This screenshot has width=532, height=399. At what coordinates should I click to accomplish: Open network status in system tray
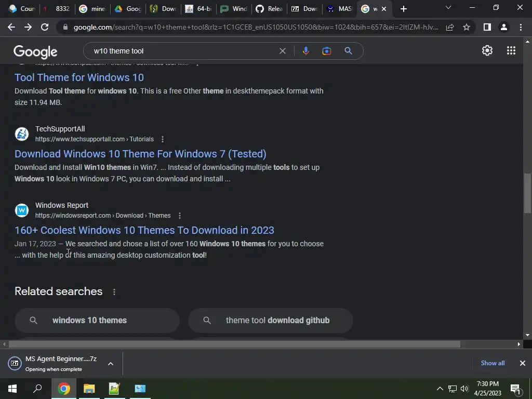click(x=453, y=389)
